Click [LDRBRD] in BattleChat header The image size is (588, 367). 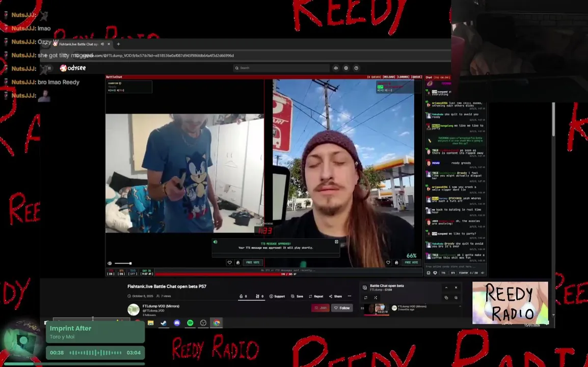[403, 77]
